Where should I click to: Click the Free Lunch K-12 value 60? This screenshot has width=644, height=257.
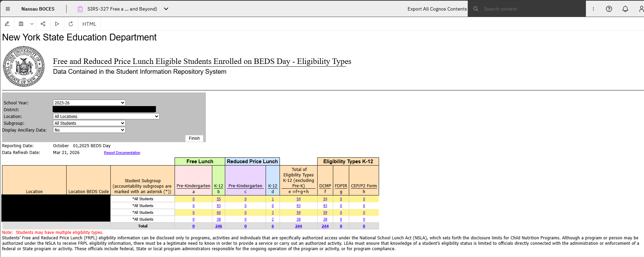(219, 213)
